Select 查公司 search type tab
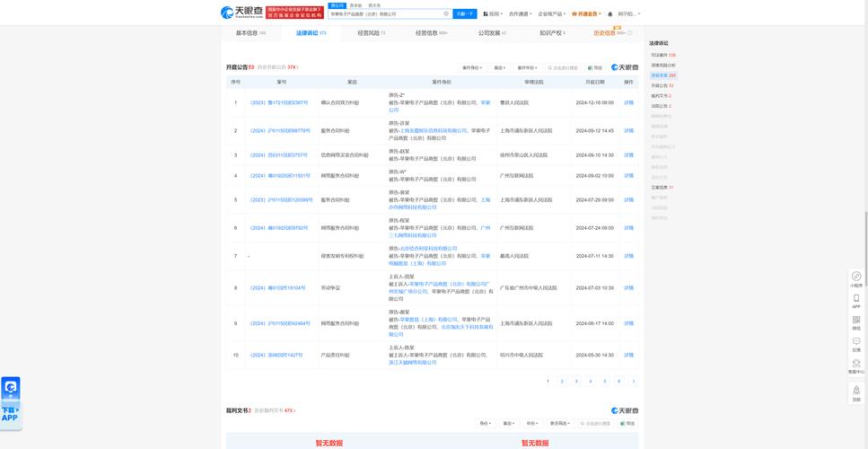The image size is (868, 449). [x=337, y=5]
